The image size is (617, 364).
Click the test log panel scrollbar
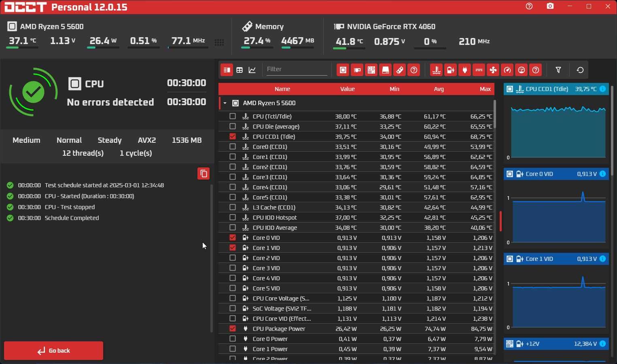(211, 258)
